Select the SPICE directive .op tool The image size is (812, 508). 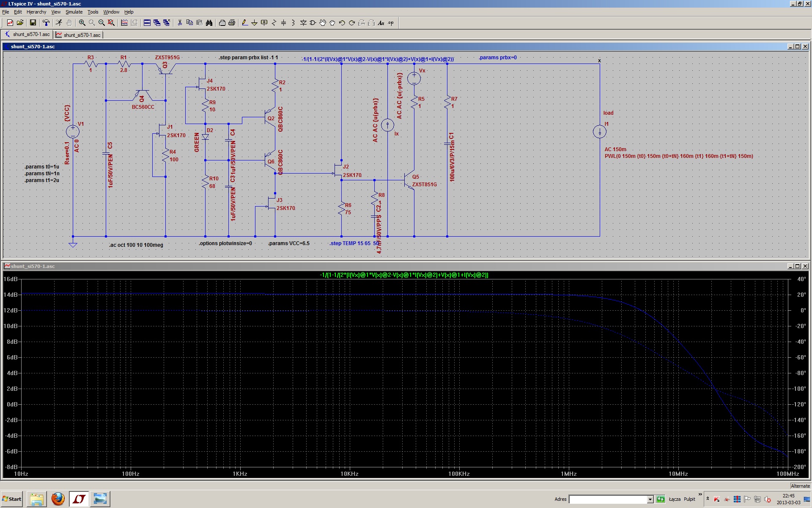coord(391,23)
